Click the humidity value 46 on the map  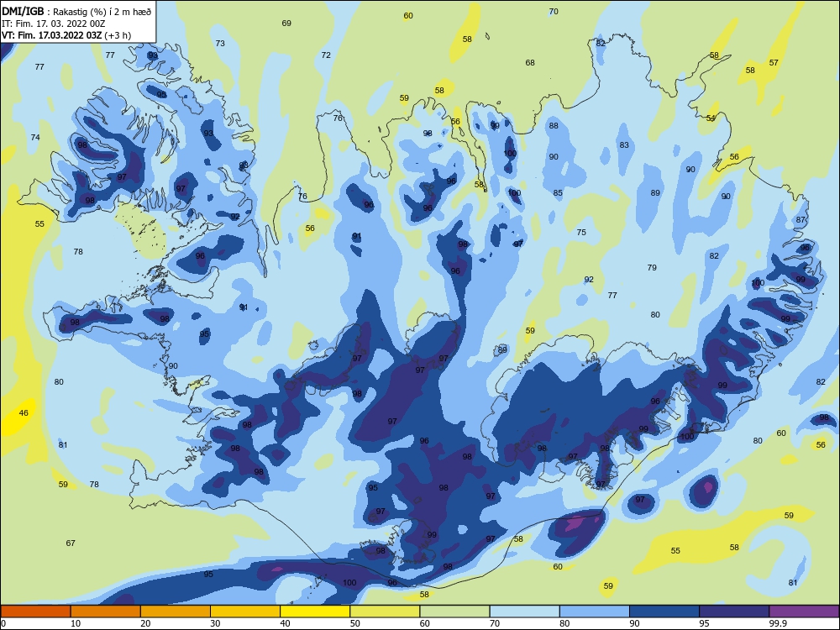24,413
